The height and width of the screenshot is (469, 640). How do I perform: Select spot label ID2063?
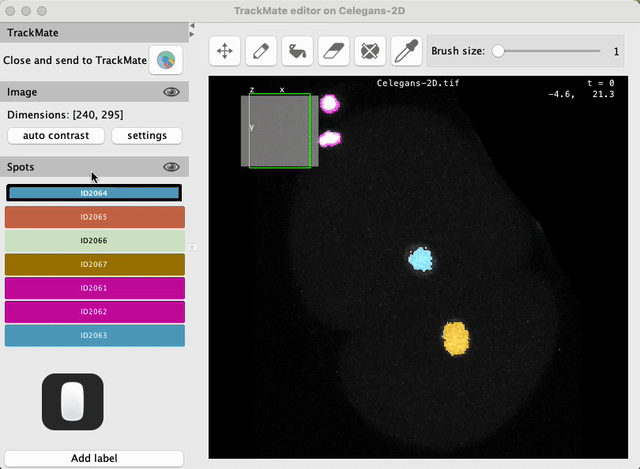95,335
